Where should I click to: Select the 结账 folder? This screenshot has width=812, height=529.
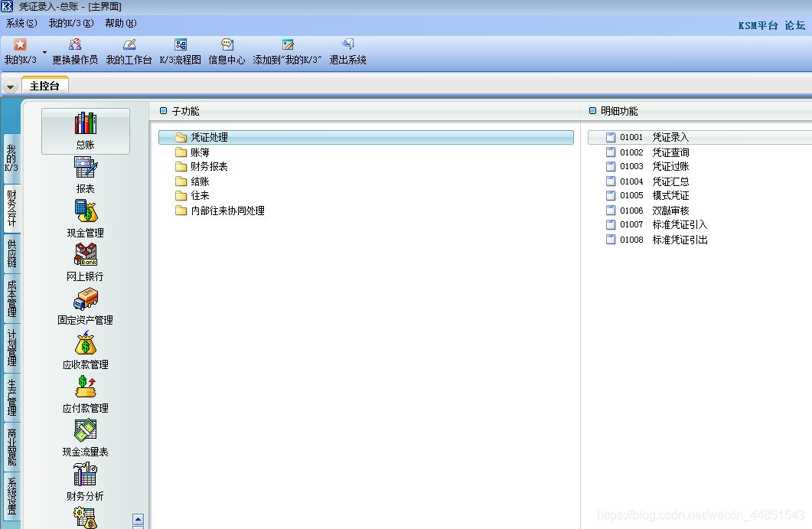click(192, 181)
